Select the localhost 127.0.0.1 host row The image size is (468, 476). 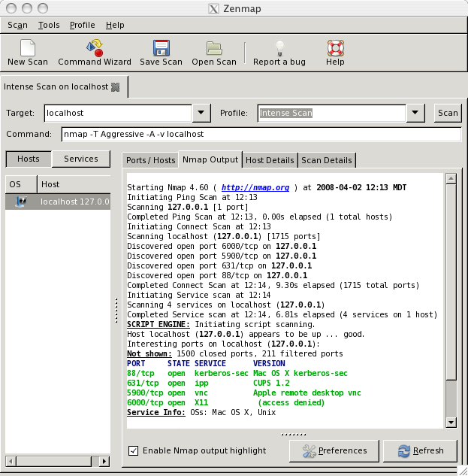[58, 202]
